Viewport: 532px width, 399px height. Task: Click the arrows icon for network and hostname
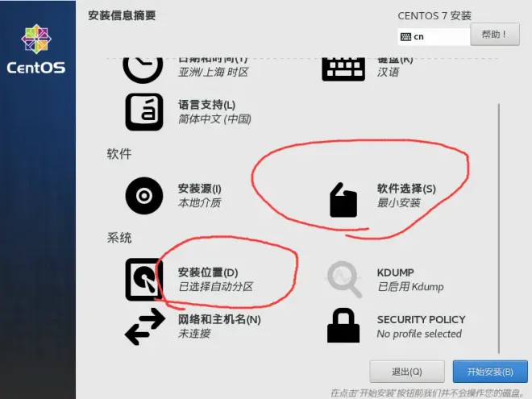pos(145,326)
